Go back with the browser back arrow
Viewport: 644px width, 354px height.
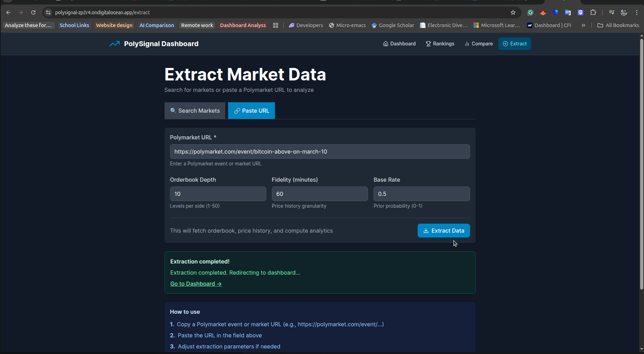point(8,12)
